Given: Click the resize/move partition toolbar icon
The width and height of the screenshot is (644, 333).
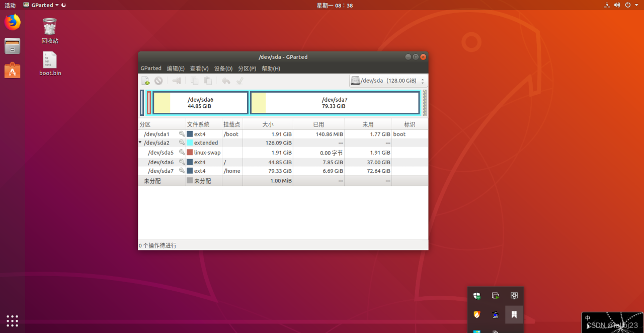Looking at the screenshot, I should coord(177,81).
